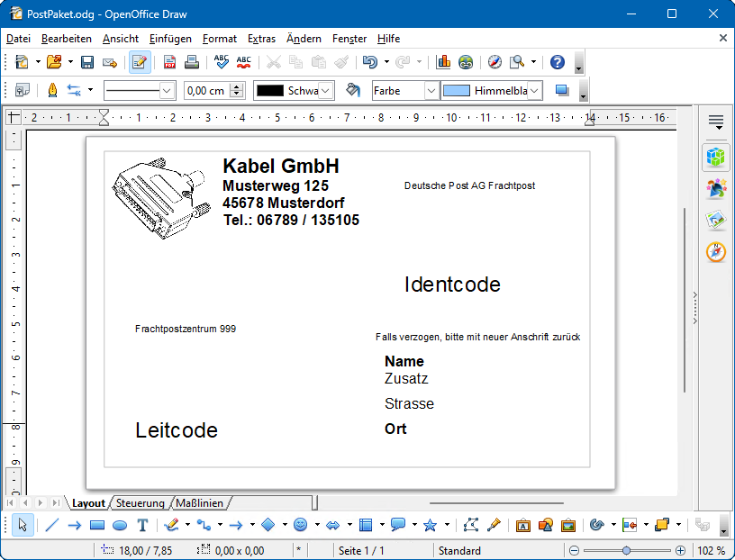Open the Ändern menu
Image resolution: width=735 pixels, height=560 pixels.
[x=304, y=39]
